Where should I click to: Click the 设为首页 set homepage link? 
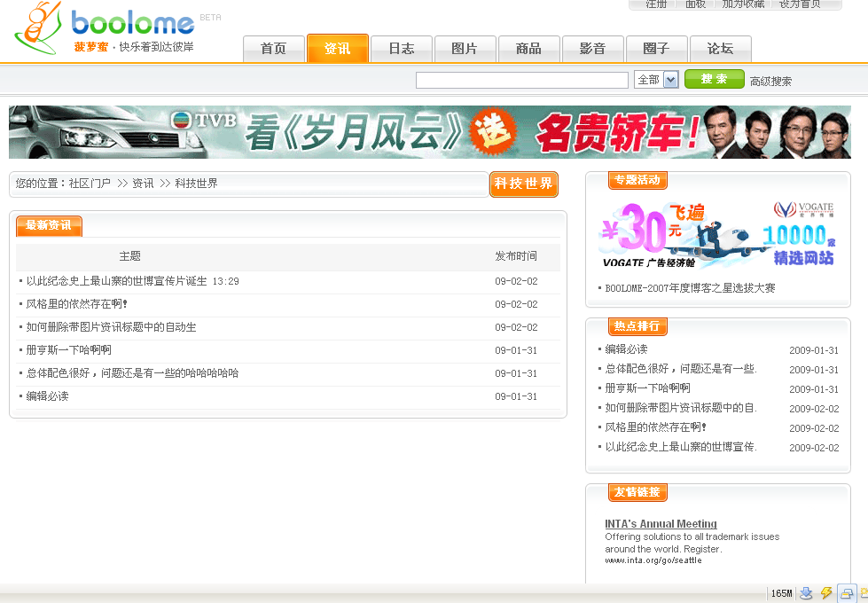click(x=800, y=4)
